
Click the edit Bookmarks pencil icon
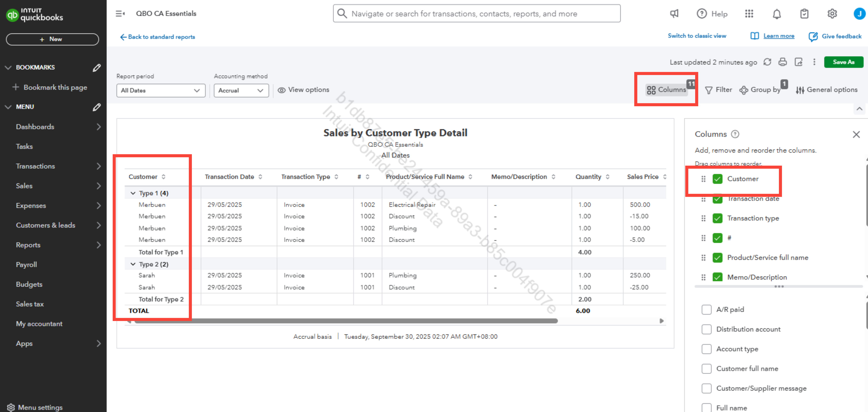click(x=97, y=67)
